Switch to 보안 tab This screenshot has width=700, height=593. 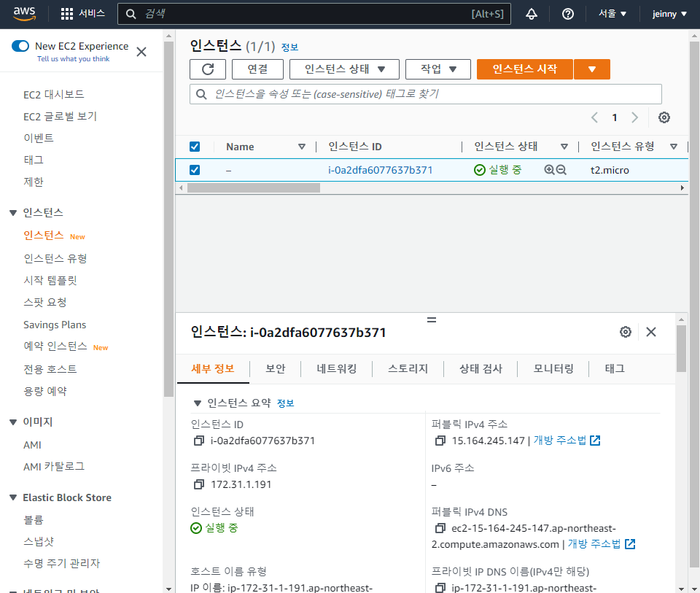(275, 369)
